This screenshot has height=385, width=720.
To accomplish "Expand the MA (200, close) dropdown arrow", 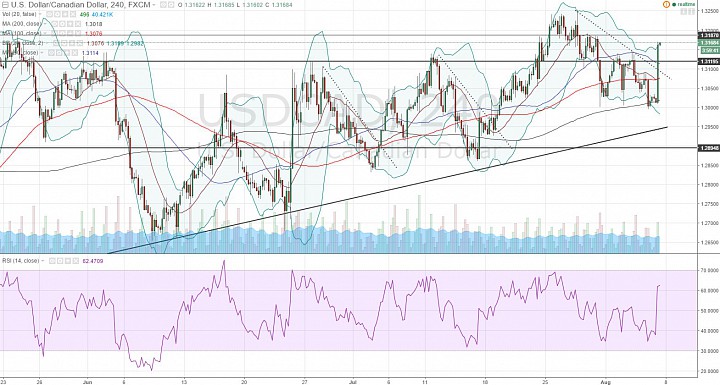I will (45, 24).
